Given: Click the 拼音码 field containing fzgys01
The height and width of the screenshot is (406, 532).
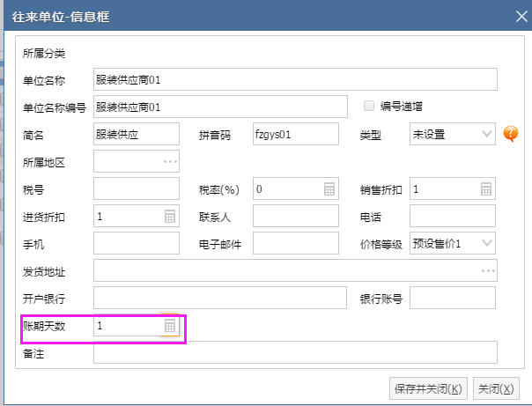Looking at the screenshot, I should (296, 134).
